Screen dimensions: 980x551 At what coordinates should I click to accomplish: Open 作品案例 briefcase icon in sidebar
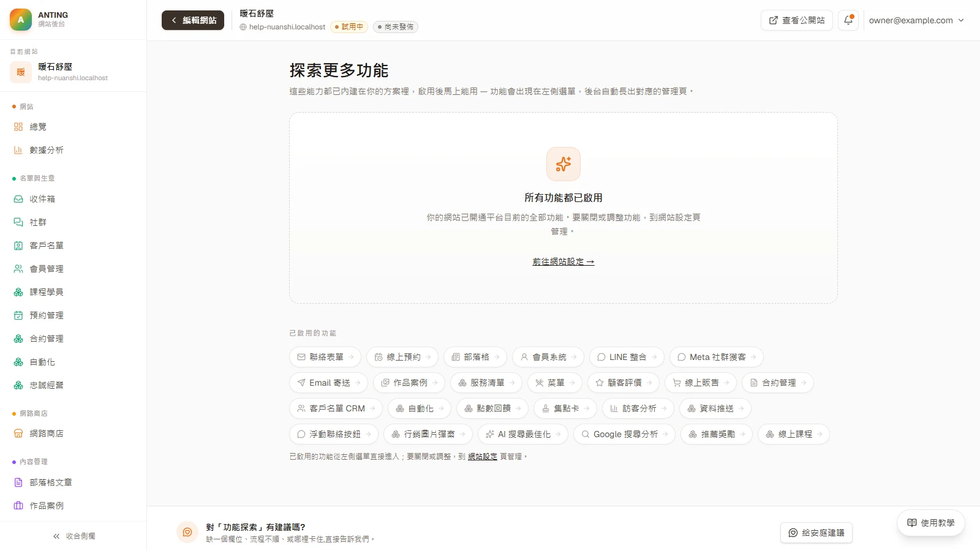[18, 506]
